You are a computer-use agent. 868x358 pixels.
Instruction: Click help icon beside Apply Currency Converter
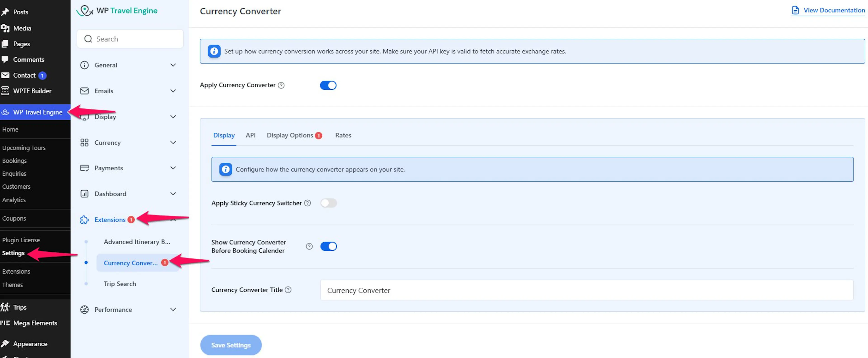(281, 85)
